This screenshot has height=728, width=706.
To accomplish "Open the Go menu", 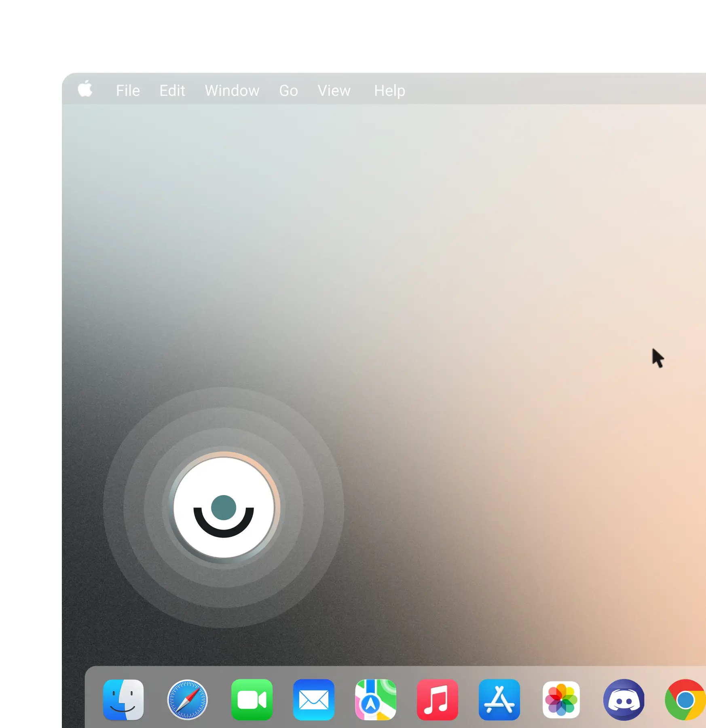I will (288, 90).
